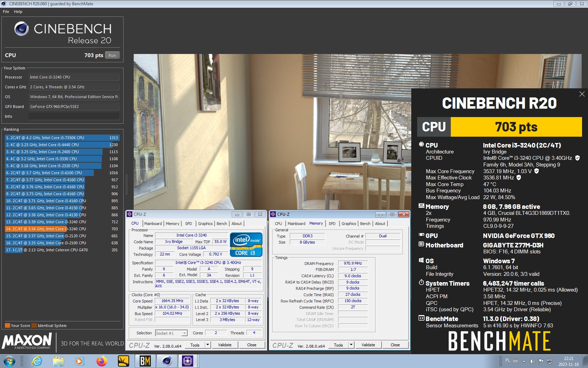The image size is (588, 368).
Task: Open About tab in left CPU-Z window
Action: click(237, 224)
